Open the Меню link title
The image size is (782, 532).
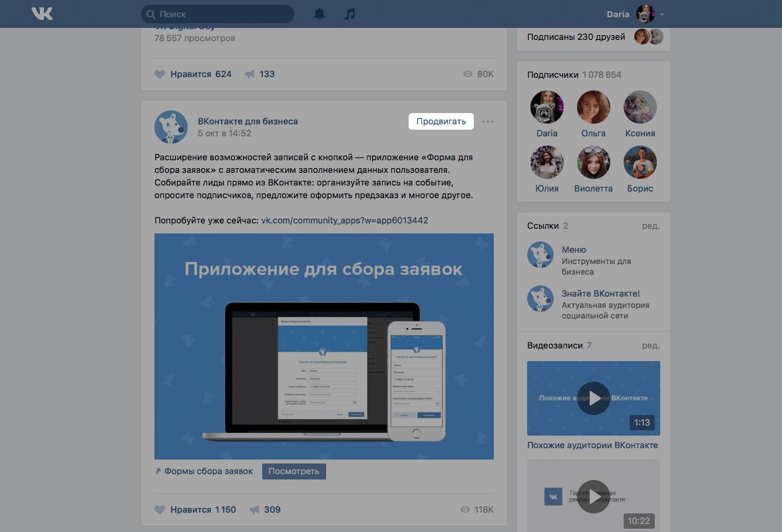(x=574, y=249)
